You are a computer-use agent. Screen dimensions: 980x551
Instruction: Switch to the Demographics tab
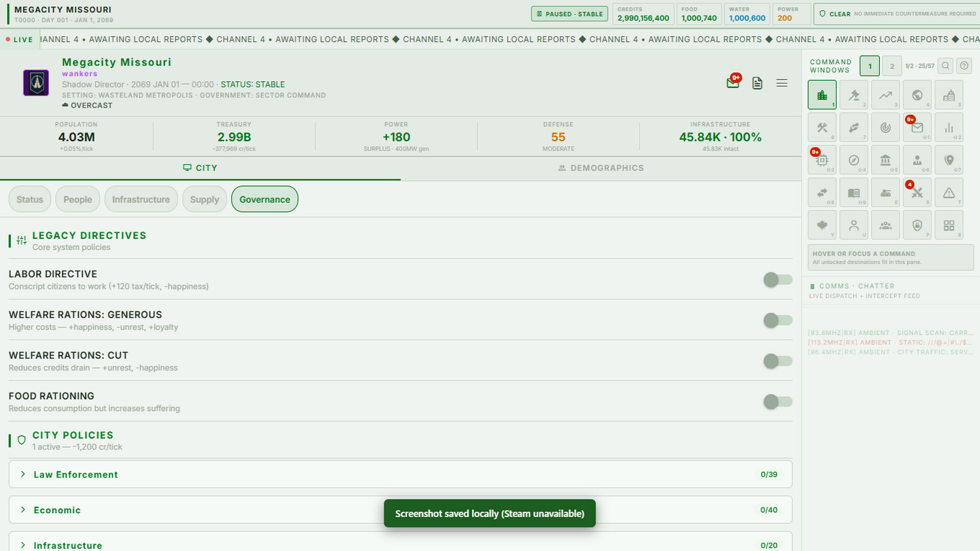(601, 168)
